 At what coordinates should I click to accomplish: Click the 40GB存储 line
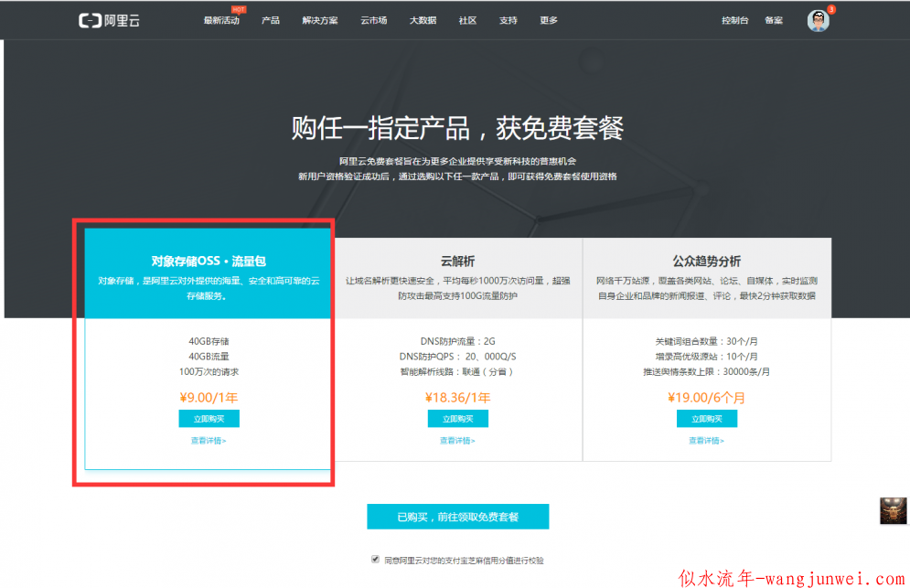(x=209, y=341)
